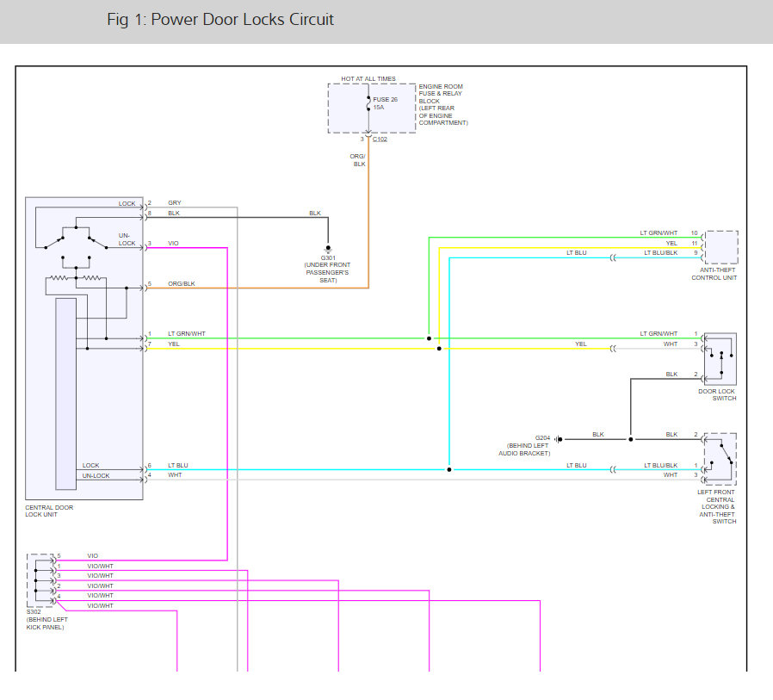Click the S302 splice connector block
The height and width of the screenshot is (700, 773).
40,580
